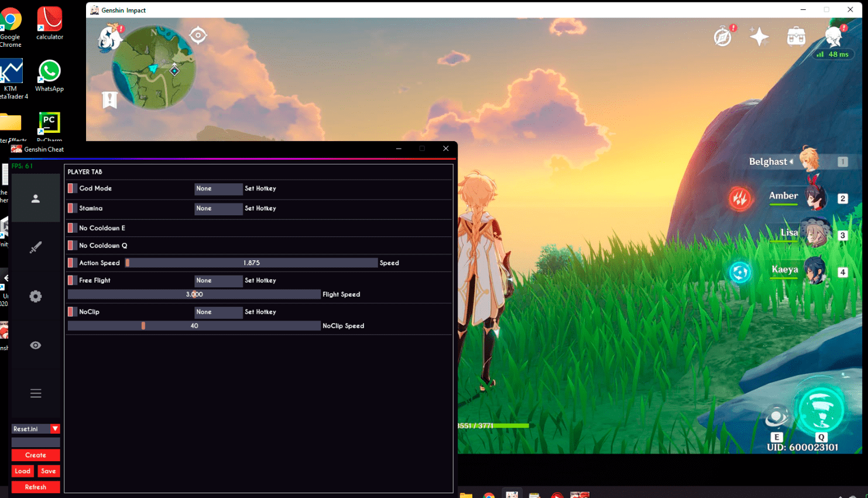Click the Paimon menu icon in game
This screenshot has height=498, width=868.
coord(109,37)
